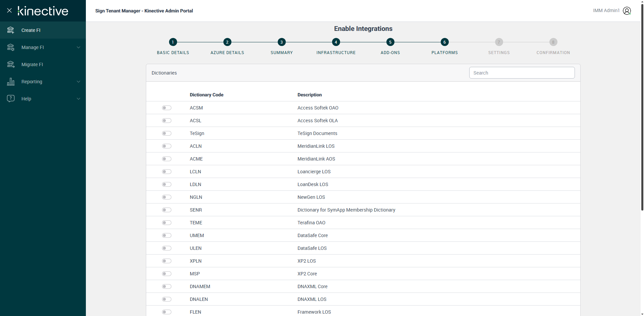Image resolution: width=644 pixels, height=316 pixels.
Task: Go to step 3 circle
Action: (281, 42)
